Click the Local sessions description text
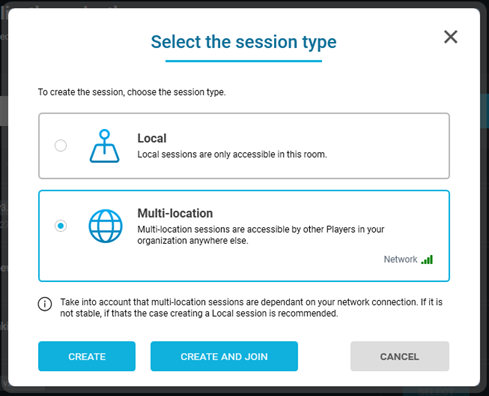The width and height of the screenshot is (489, 396). [x=232, y=154]
